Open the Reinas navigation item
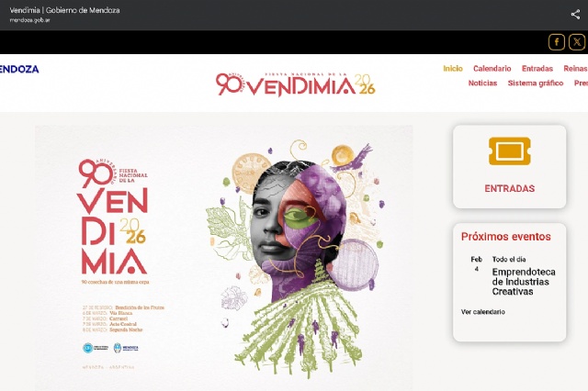588x391 pixels. (575, 69)
